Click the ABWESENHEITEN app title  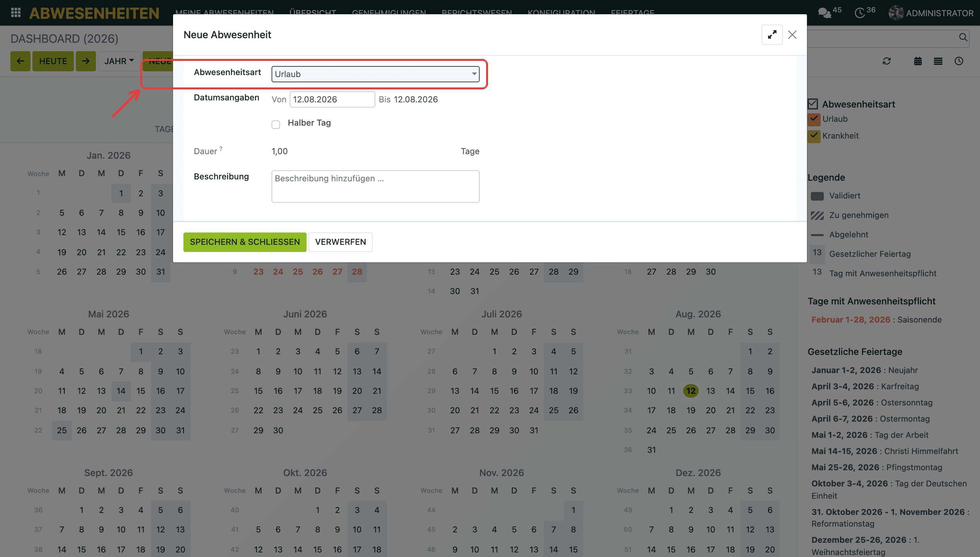click(94, 13)
